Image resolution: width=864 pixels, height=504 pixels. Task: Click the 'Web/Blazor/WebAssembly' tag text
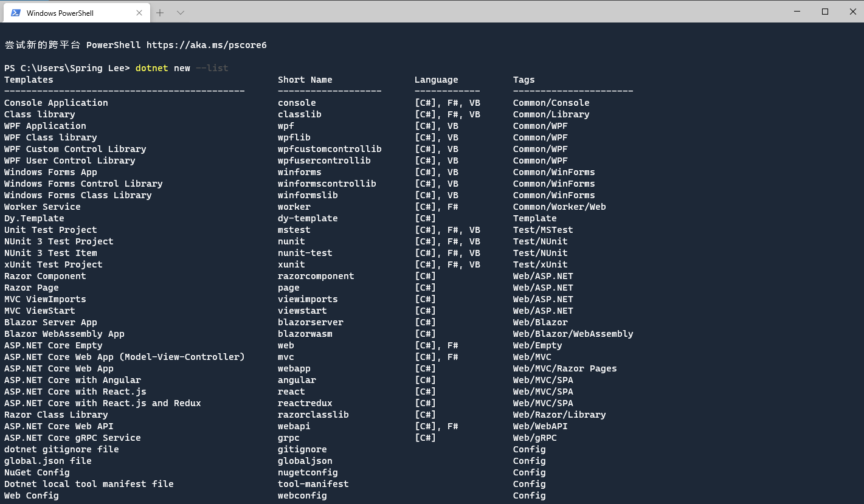tap(573, 334)
